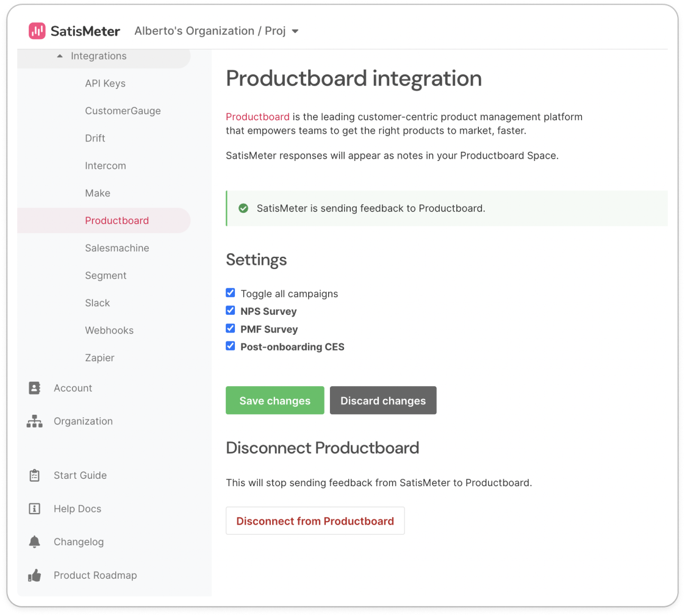The image size is (685, 616).
Task: Click the green check status icon
Action: click(x=243, y=209)
